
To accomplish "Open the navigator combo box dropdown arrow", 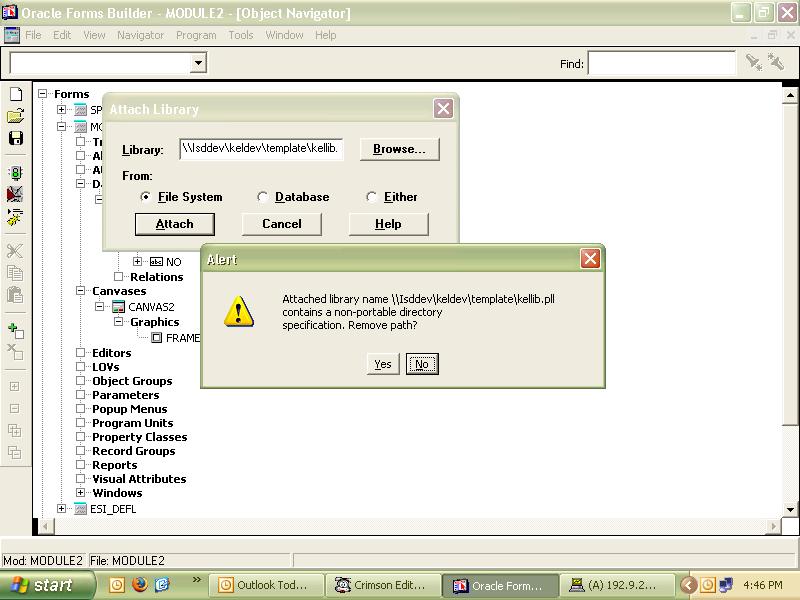I will click(198, 63).
